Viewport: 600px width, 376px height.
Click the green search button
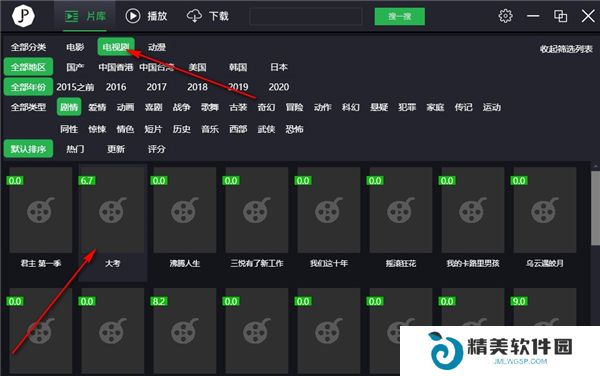[x=399, y=16]
